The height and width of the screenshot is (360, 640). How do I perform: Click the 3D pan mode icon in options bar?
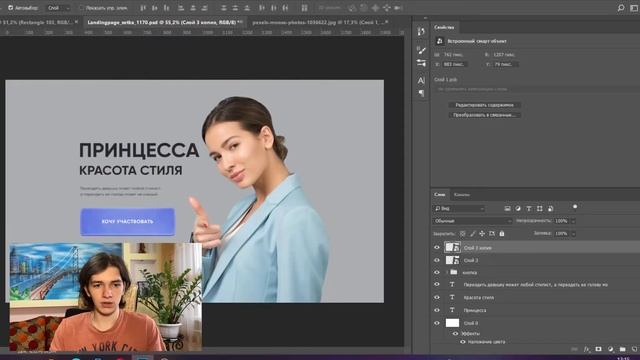pyautogui.click(x=375, y=8)
